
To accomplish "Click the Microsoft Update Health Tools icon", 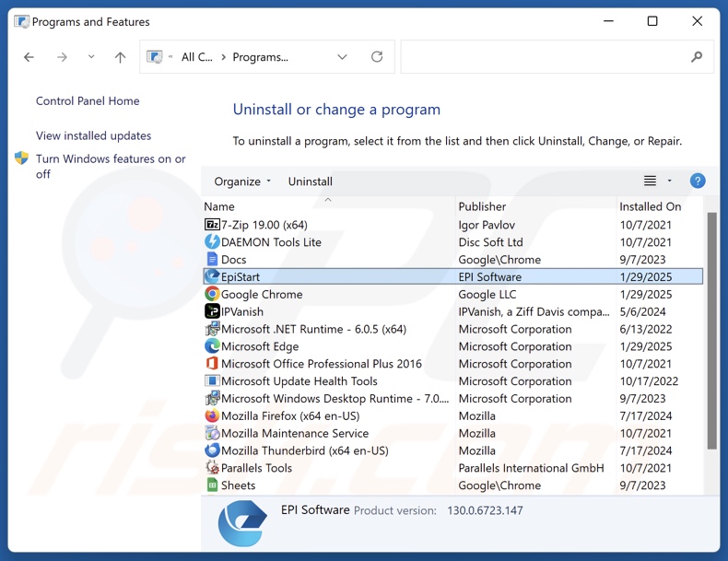I will pyautogui.click(x=212, y=381).
